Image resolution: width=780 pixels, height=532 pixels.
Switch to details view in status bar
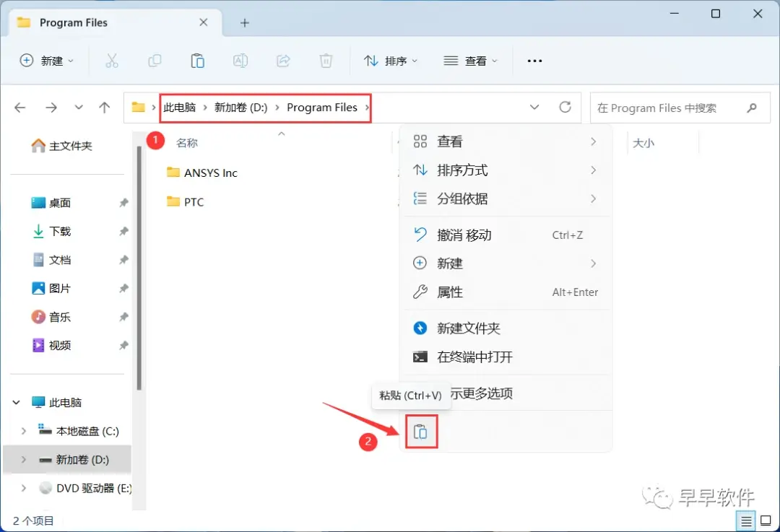[746, 521]
